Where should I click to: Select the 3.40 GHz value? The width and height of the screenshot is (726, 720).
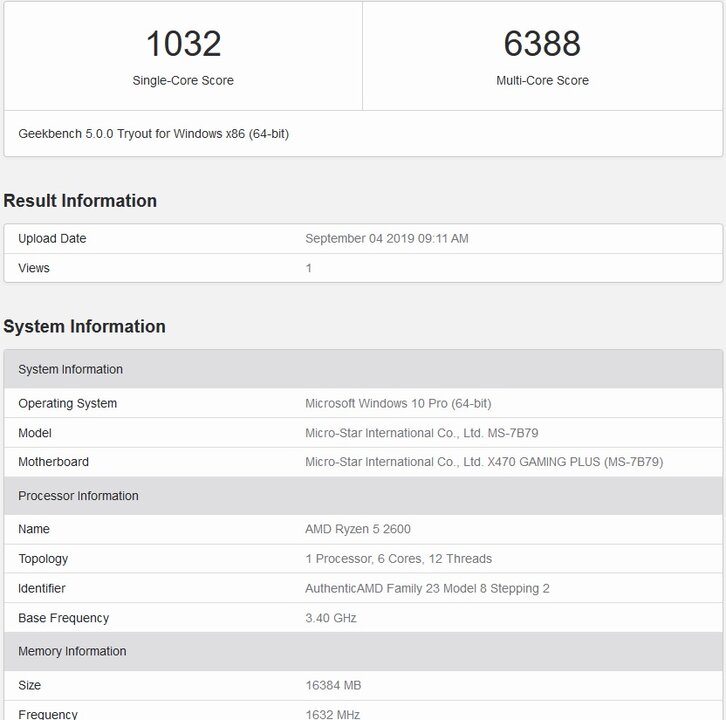[x=331, y=618]
